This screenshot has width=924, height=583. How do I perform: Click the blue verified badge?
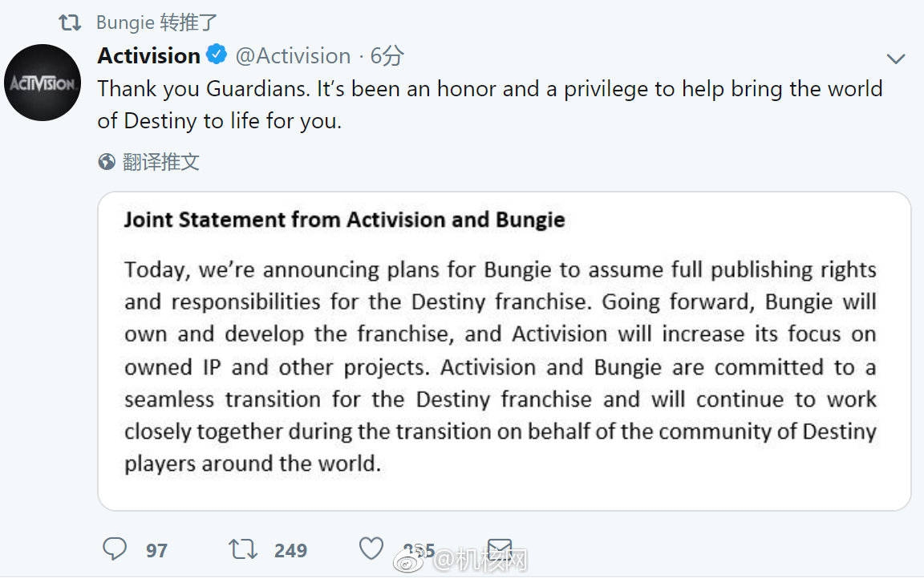(x=217, y=55)
